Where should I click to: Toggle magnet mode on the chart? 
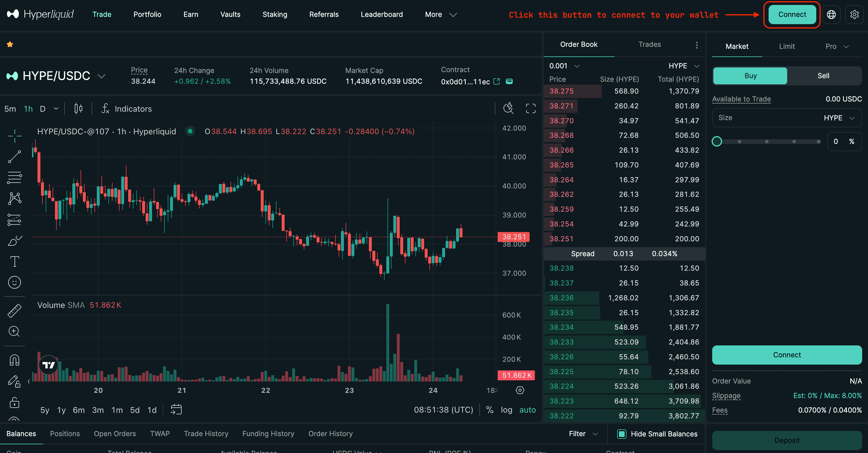tap(15, 360)
